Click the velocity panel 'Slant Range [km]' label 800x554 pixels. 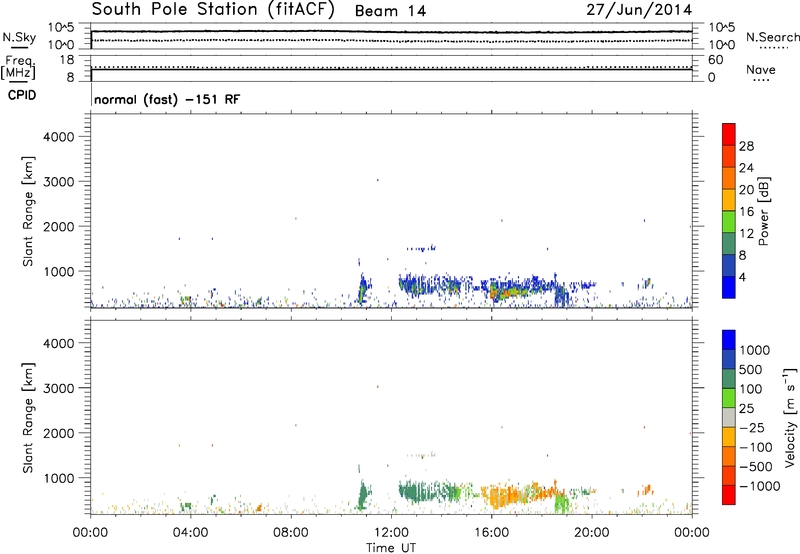coord(28,418)
